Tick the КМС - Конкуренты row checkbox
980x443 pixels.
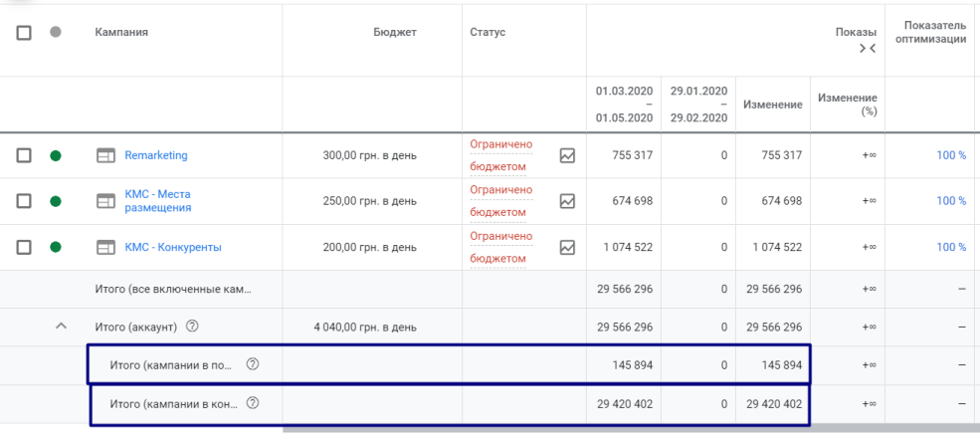click(25, 247)
